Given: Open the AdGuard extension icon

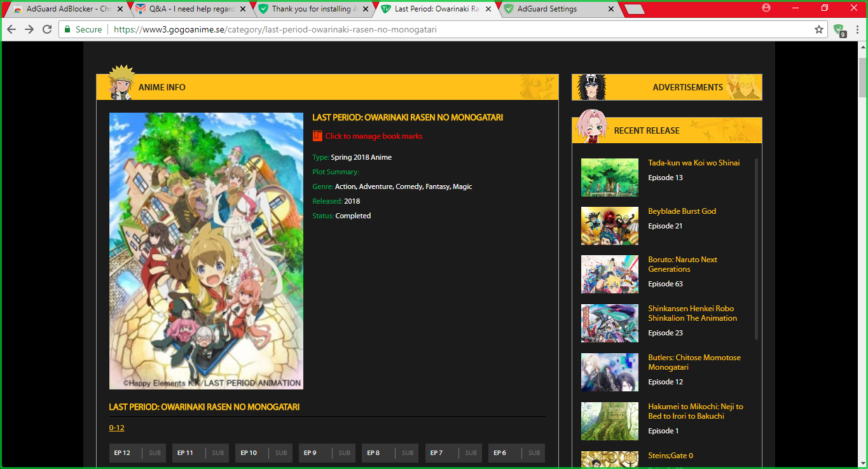Looking at the screenshot, I should (839, 30).
